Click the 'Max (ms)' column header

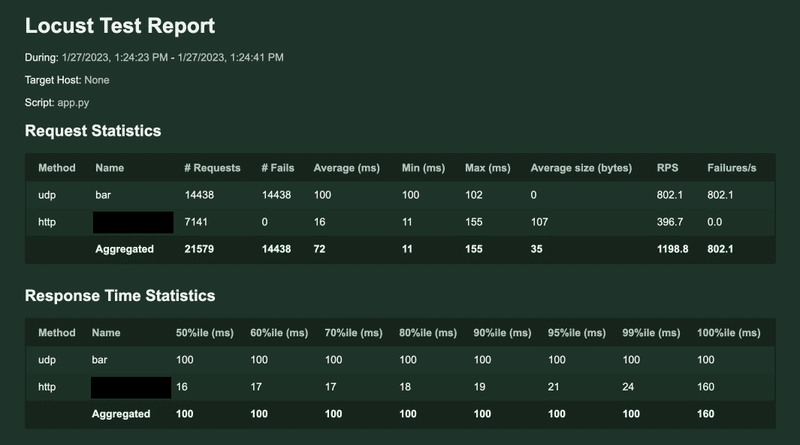coord(487,168)
